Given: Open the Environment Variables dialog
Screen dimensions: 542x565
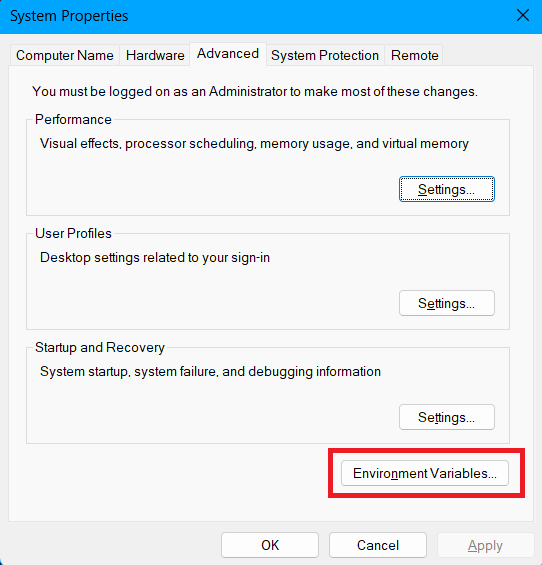Looking at the screenshot, I should tap(425, 473).
